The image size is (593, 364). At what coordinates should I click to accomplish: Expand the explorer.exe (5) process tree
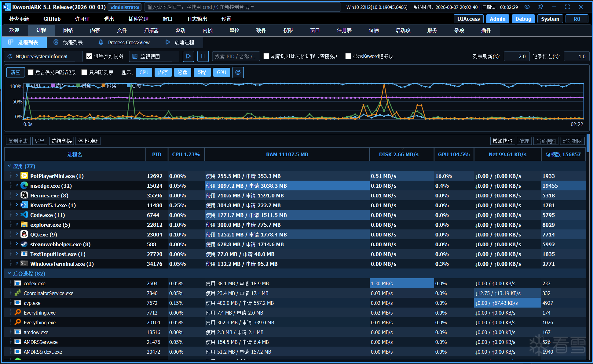(x=17, y=225)
